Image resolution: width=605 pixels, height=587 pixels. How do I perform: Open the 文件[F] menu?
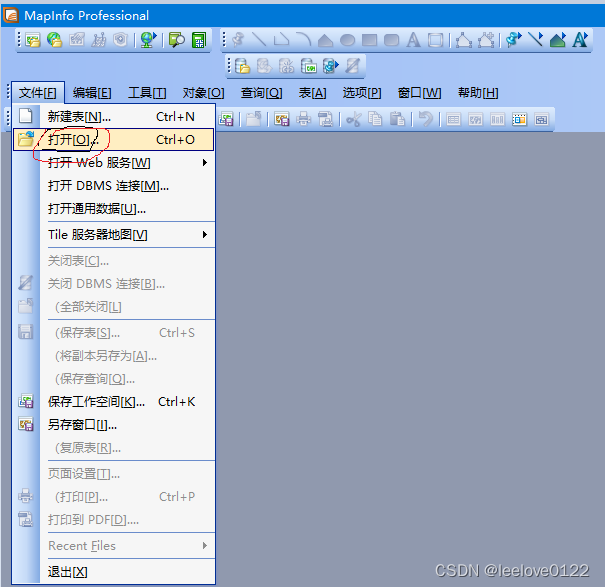pos(38,93)
